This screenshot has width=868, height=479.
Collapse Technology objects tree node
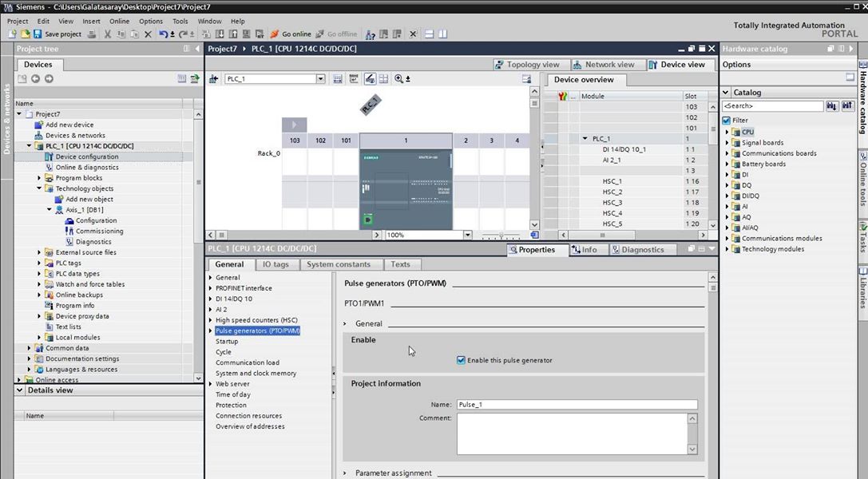39,188
